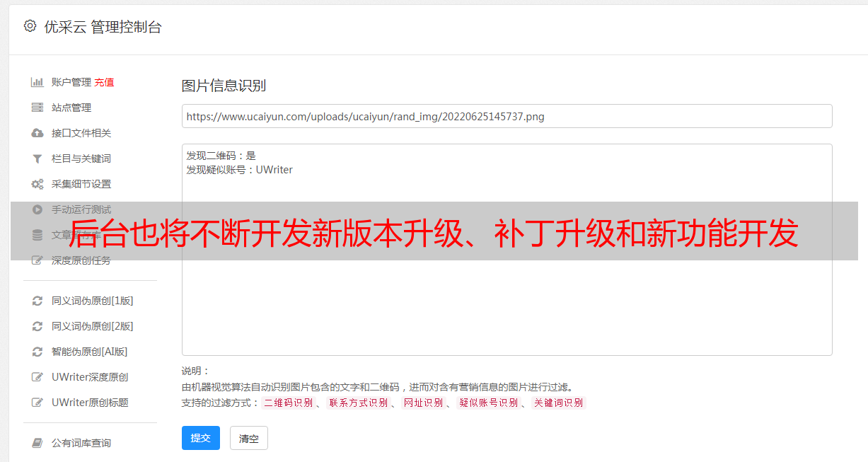Click the 清空 button

coord(249,438)
